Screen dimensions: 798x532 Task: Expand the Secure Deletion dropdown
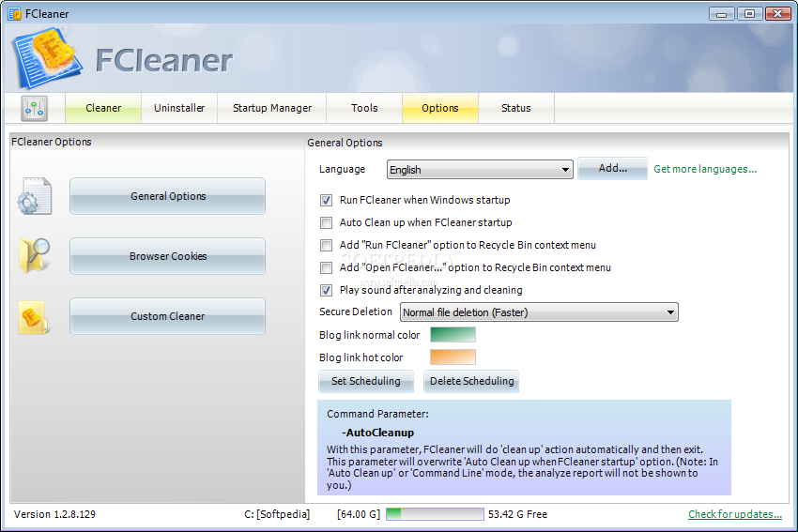pos(539,312)
